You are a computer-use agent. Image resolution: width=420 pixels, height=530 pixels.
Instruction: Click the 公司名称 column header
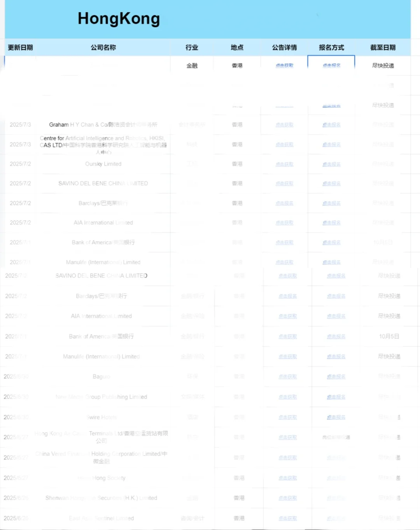[x=103, y=47]
